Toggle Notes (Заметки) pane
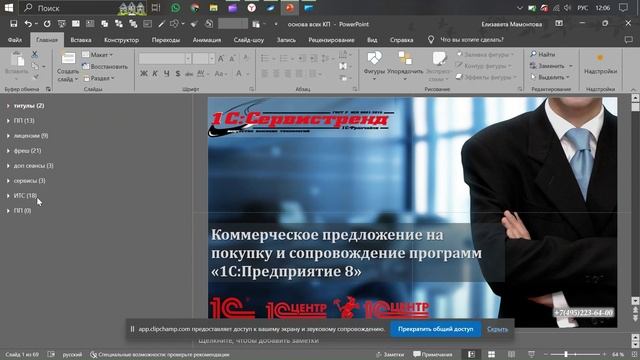Viewport: 640px width, 360px height. pyautogui.click(x=390, y=354)
